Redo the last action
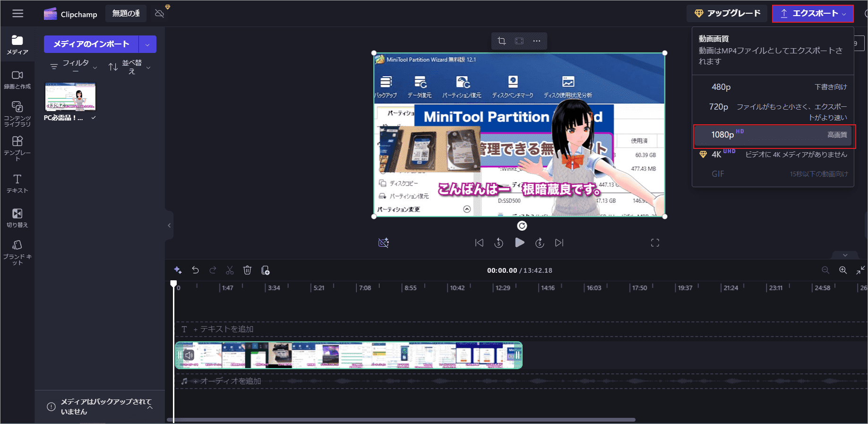Viewport: 868px width, 424px height. point(213,270)
